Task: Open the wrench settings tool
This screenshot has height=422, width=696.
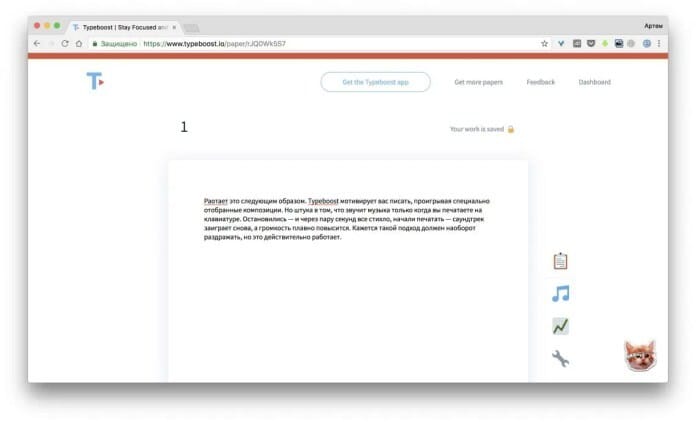Action: (x=560, y=359)
